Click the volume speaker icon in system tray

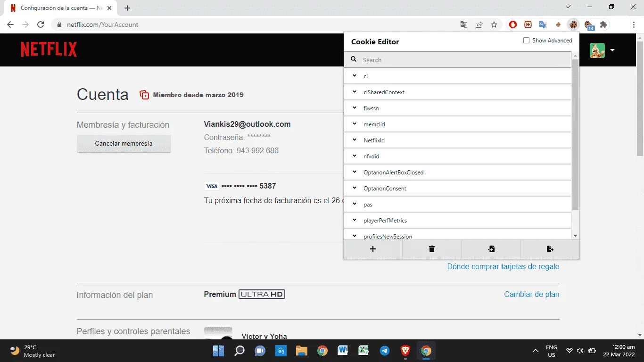580,351
